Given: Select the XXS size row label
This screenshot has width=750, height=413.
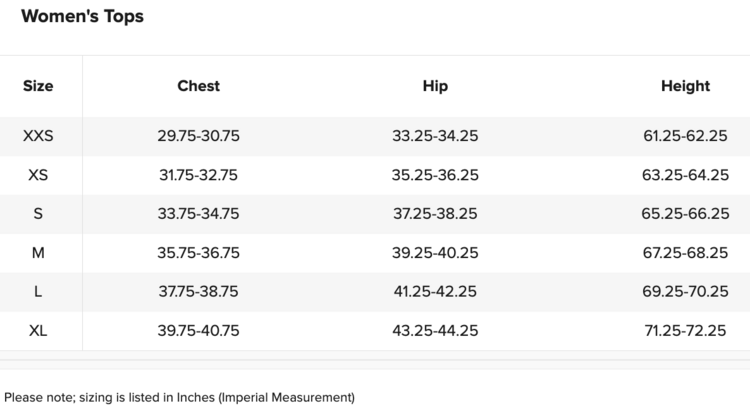Looking at the screenshot, I should [38, 136].
